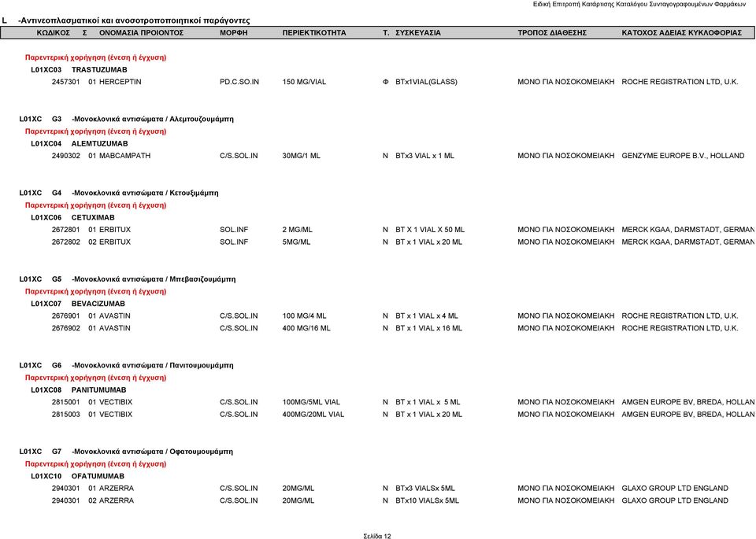The height and width of the screenshot is (539, 756).
Task: Click BTx1VIAL(GLASS) packaging entry
Action: click(426, 82)
